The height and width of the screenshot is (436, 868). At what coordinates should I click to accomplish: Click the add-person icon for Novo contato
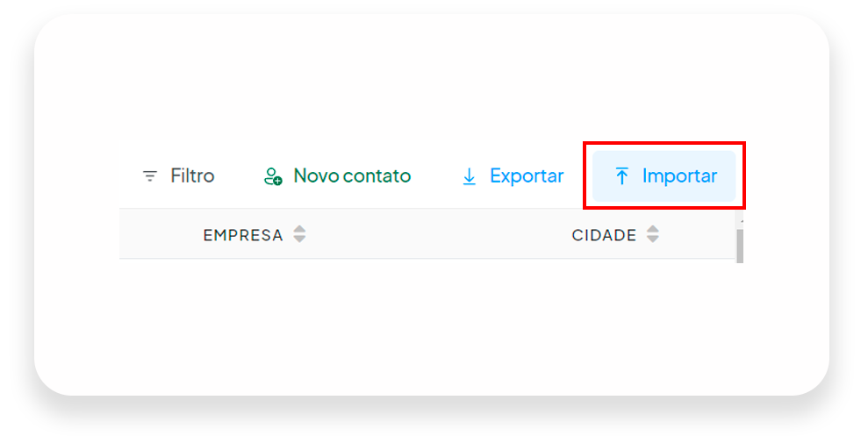point(273,176)
